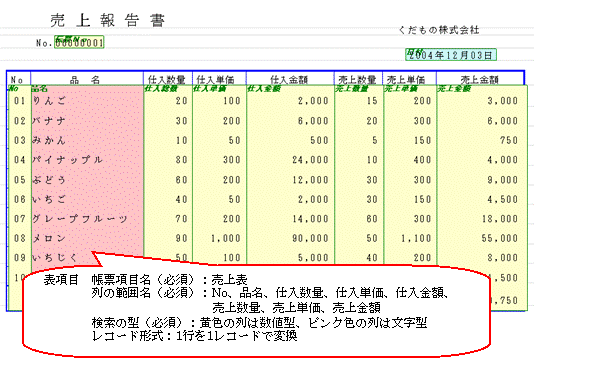Click the 仕入単価 column header cell
604x378 pixels.
tap(218, 79)
